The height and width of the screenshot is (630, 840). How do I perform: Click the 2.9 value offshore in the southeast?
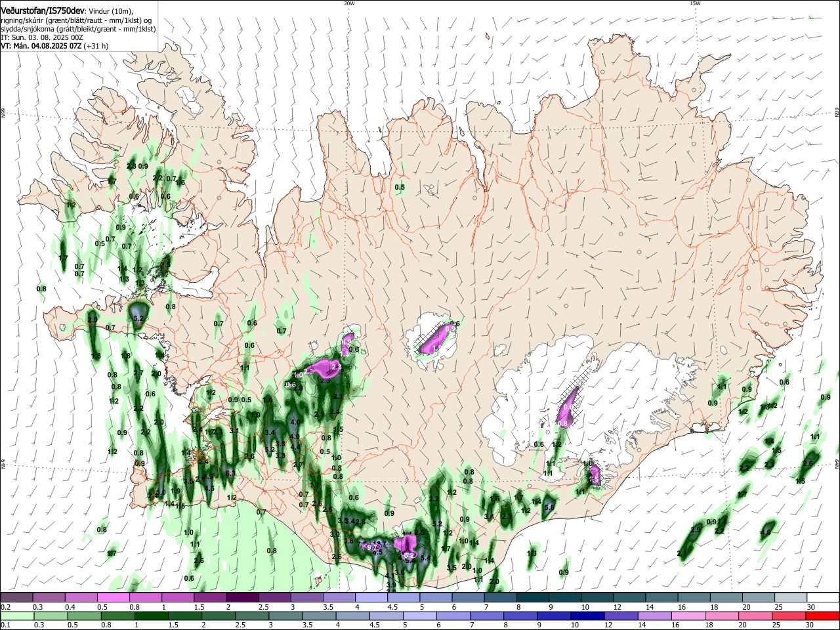click(696, 529)
